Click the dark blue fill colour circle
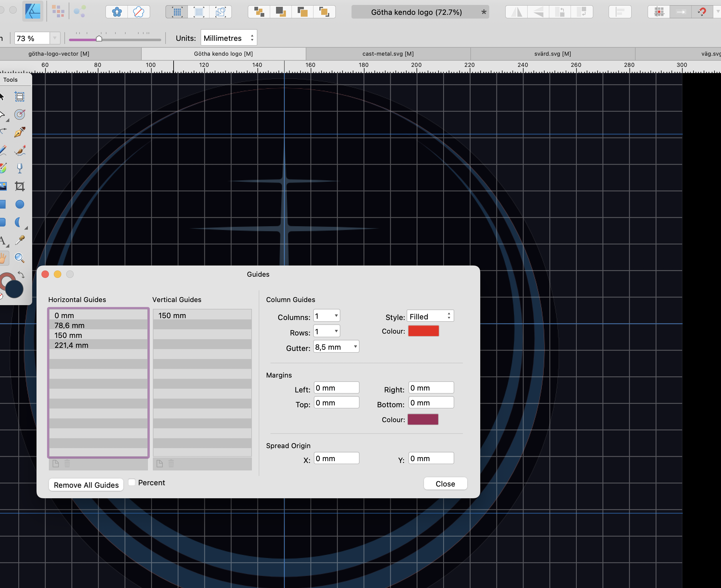The width and height of the screenshot is (721, 588). point(14,289)
